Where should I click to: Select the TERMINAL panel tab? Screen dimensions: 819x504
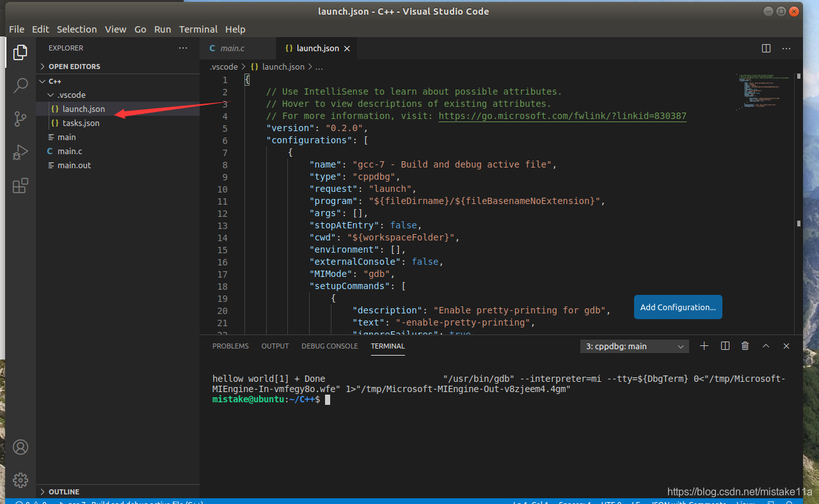click(388, 346)
